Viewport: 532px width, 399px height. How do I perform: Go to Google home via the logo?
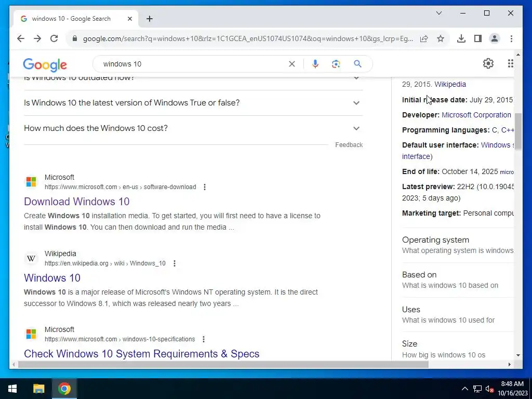tap(45, 65)
